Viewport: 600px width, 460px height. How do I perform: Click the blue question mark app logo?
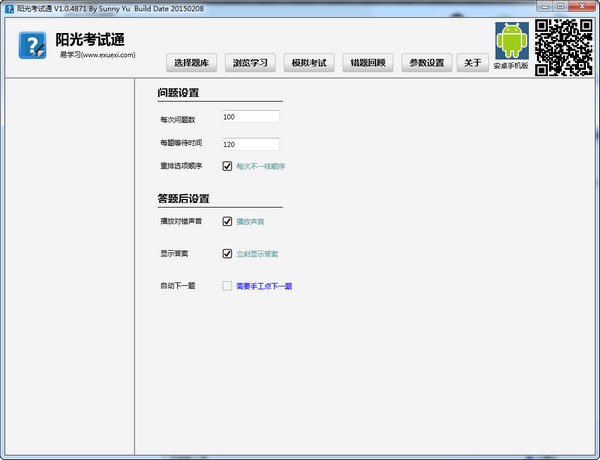pyautogui.click(x=34, y=47)
